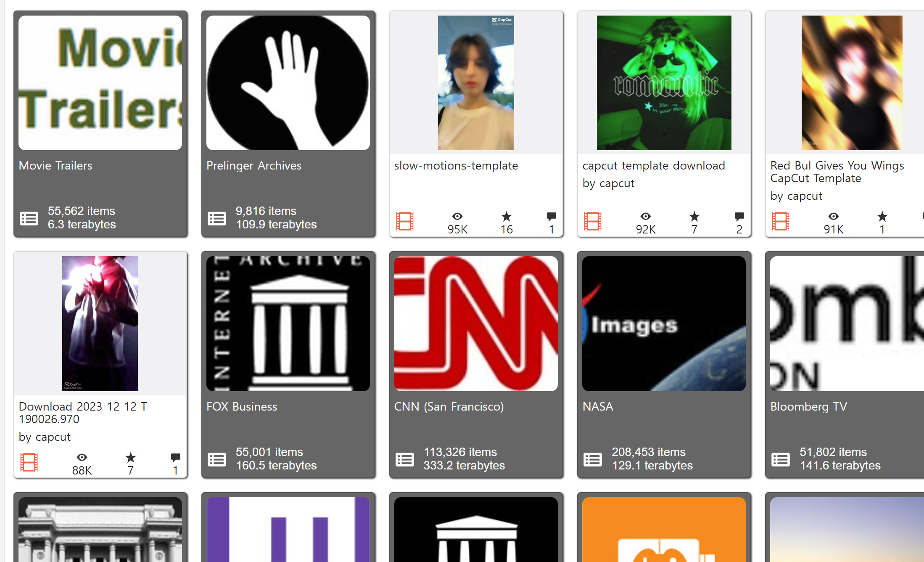Click the collection list icon on Movie Trailers
This screenshot has width=924, height=562.
point(29,218)
